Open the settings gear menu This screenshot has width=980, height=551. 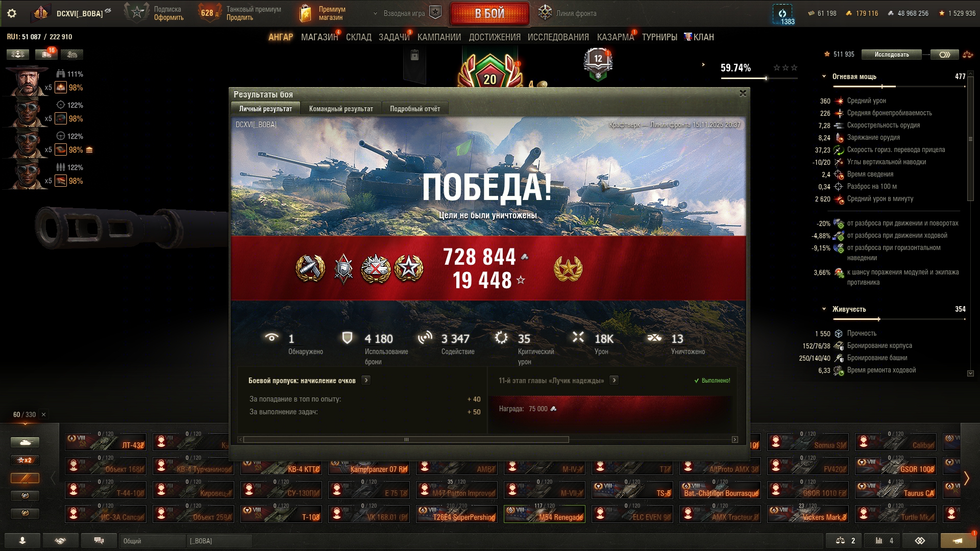pos(11,13)
